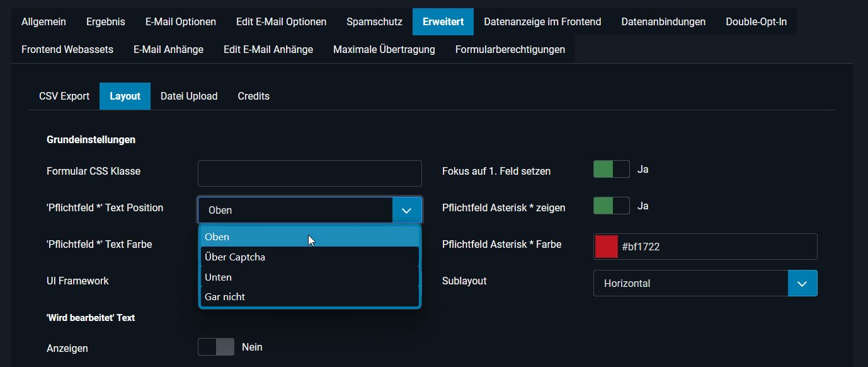
Task: Toggle 'Fokus auf 1. Feld setzen' switch
Action: pyautogui.click(x=611, y=169)
